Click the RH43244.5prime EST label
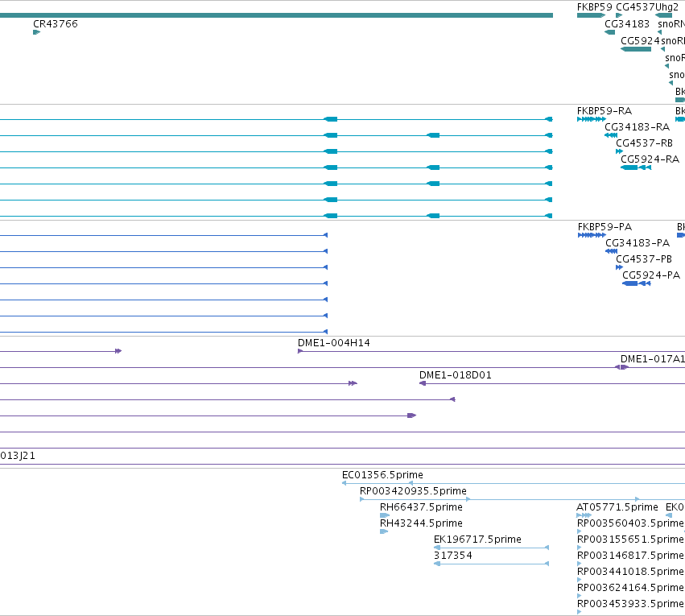 [x=421, y=523]
